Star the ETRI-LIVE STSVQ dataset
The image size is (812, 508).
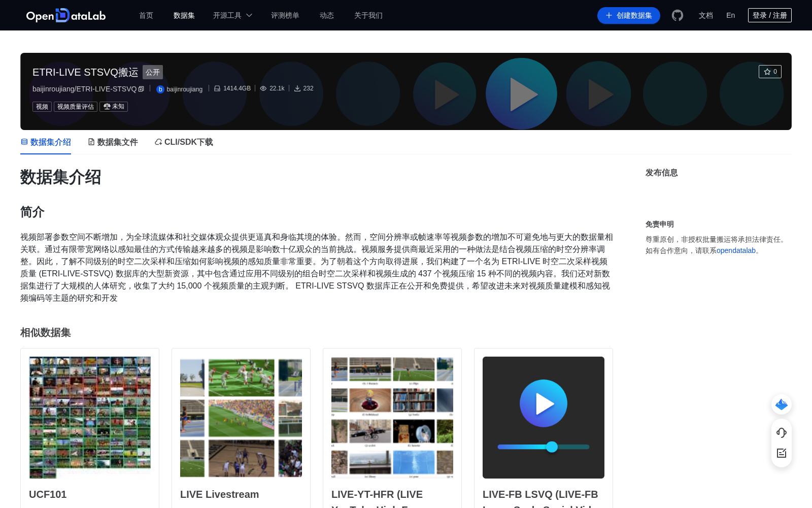coord(770,72)
